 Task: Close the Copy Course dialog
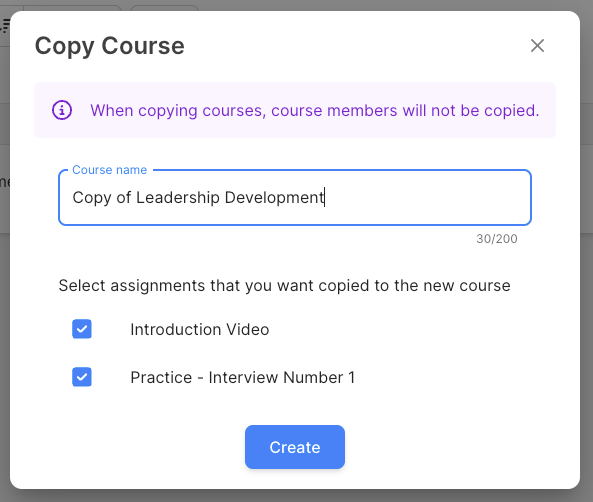(x=537, y=46)
